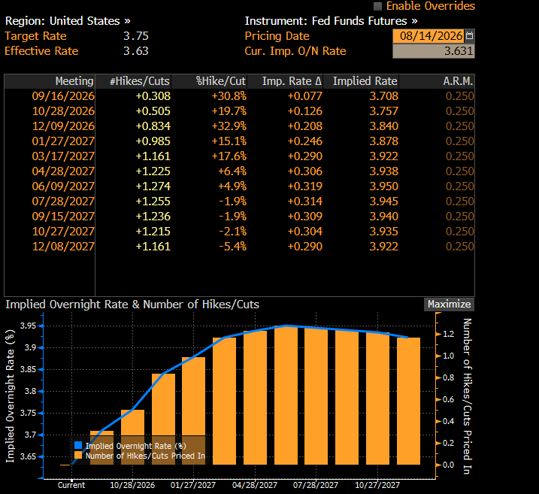
Task: Edit the Pricing Date field 08/14/2026
Action: 429,36
